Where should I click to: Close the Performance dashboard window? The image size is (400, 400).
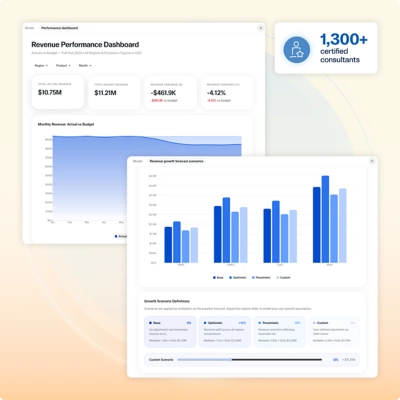[x=261, y=28]
